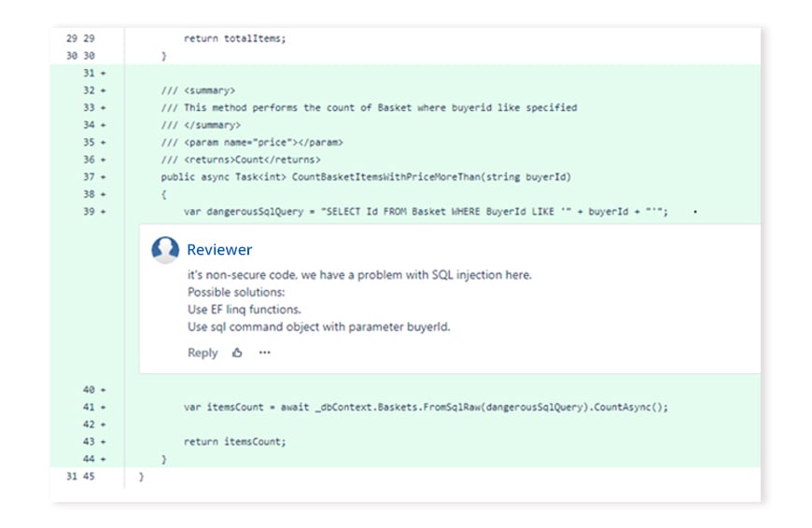Click the plus marker on added line 33
Image resolution: width=812 pixels, height=528 pixels.
(103, 108)
